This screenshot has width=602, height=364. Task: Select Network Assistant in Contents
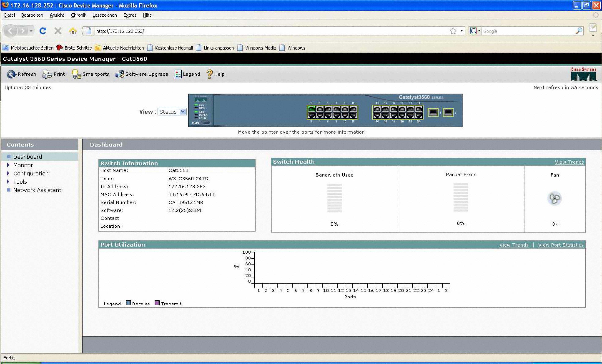point(37,190)
